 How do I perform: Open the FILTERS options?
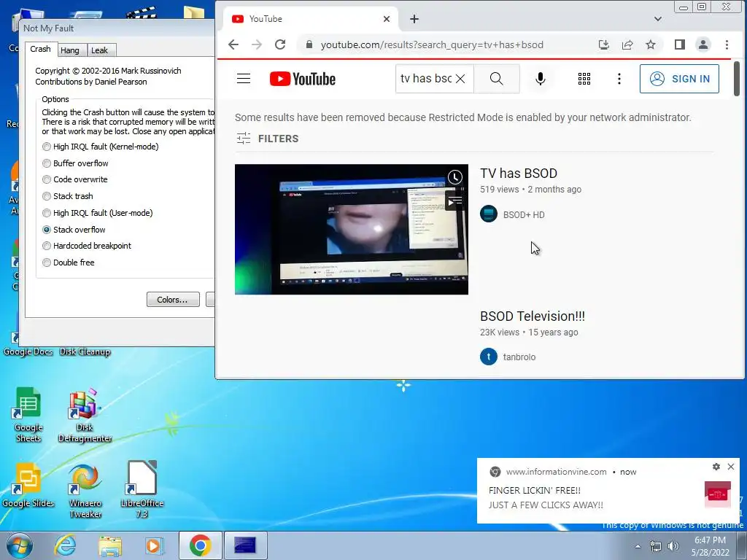tap(268, 139)
